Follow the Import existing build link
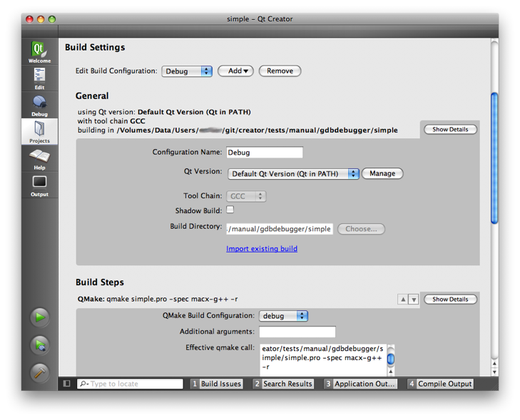 coord(262,249)
